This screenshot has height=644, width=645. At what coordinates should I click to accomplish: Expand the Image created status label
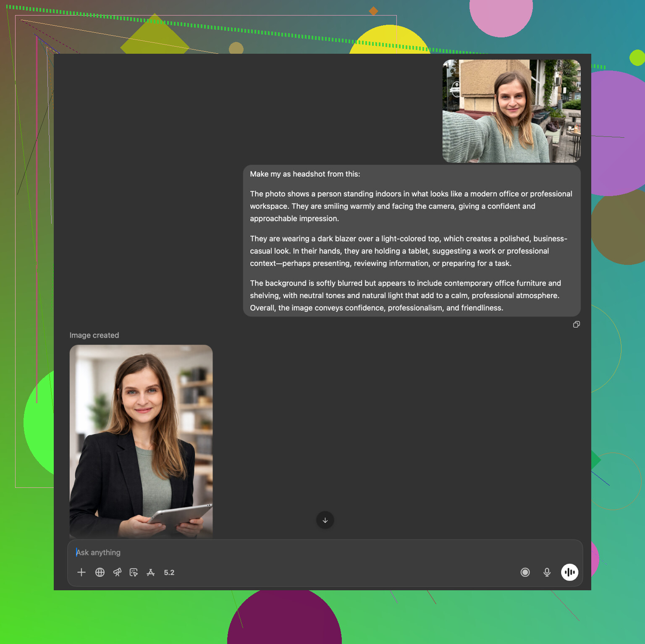tap(94, 335)
